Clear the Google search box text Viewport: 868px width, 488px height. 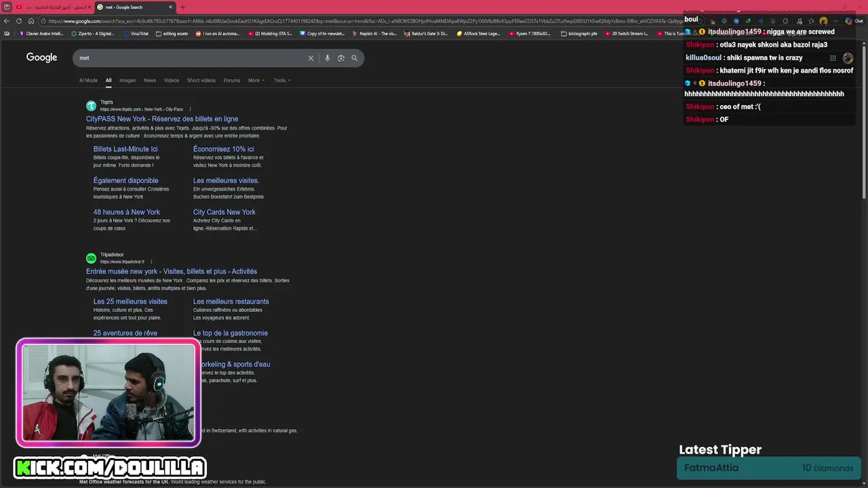[311, 58]
